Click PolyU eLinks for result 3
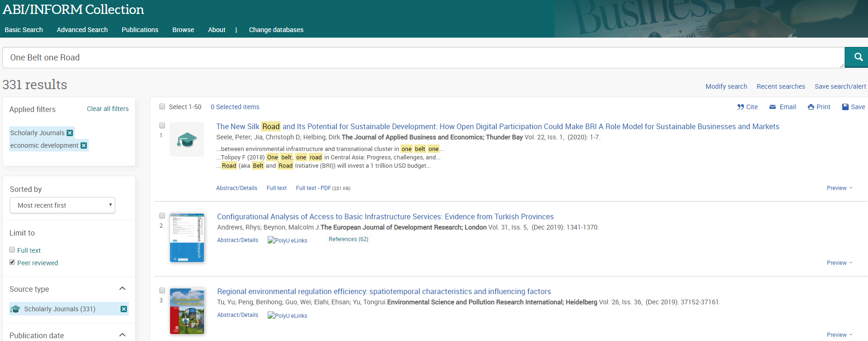The width and height of the screenshot is (868, 341). click(287, 315)
